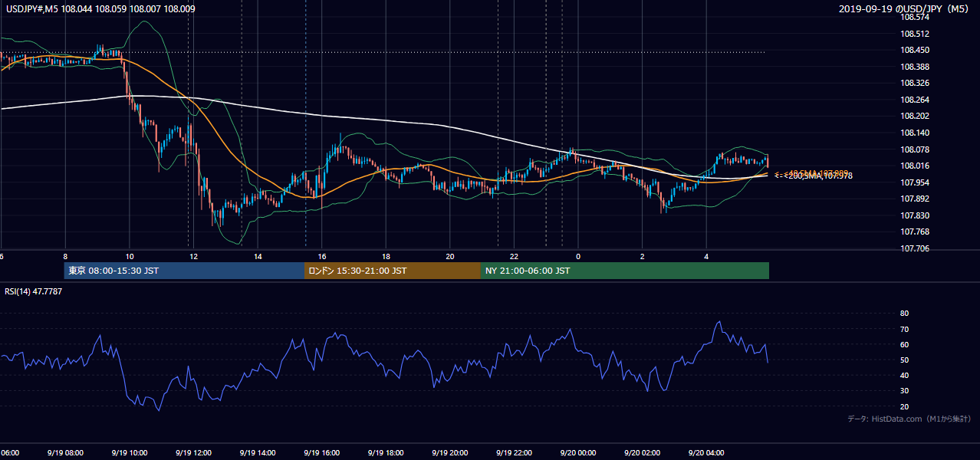Screen dimensions: 980x460
Task: Click hour label 20 under price chart
Action: pyautogui.click(x=450, y=257)
